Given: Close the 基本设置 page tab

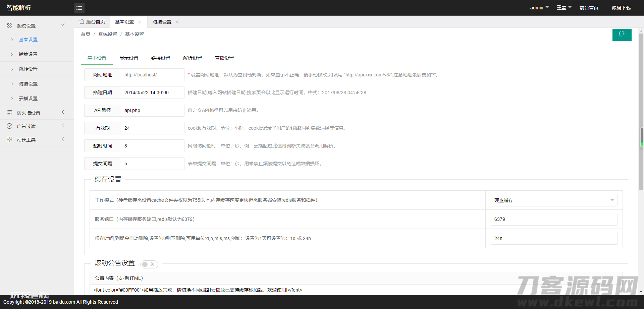Looking at the screenshot, I should coord(140,22).
